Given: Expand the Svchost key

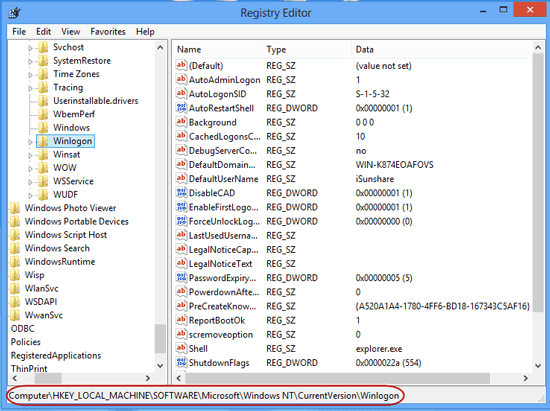Looking at the screenshot, I should tap(30, 48).
